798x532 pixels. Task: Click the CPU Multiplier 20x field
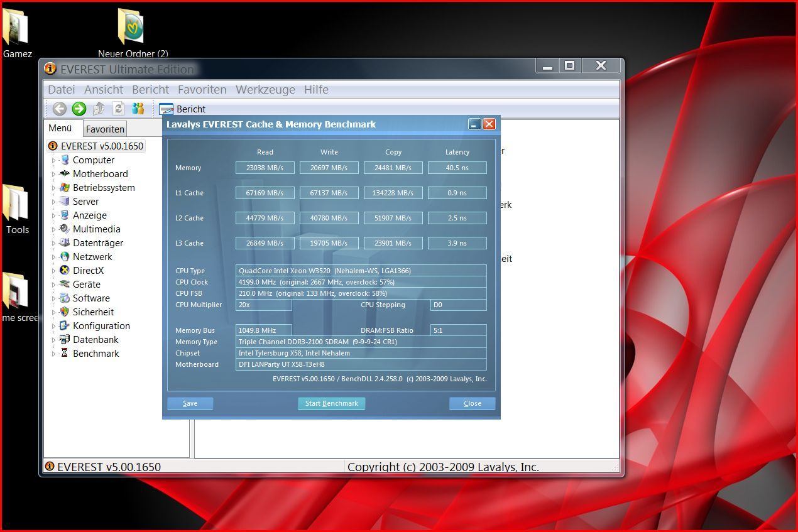[x=263, y=305]
